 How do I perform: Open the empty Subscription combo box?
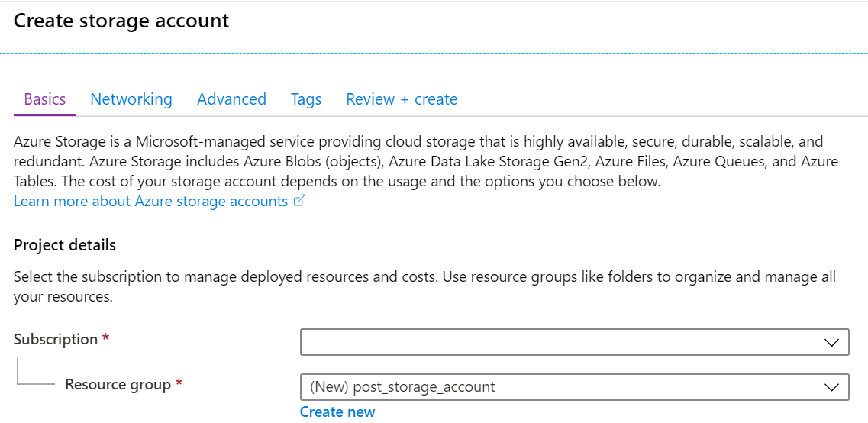[x=575, y=342]
